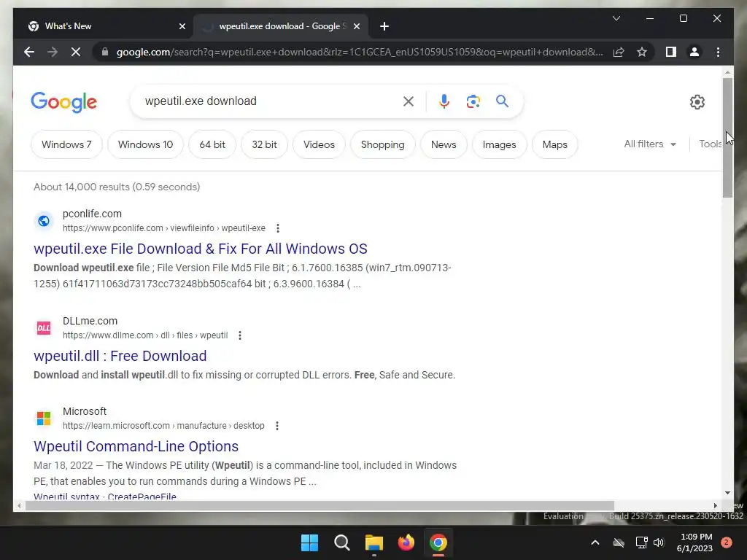Switch to Videos results

[x=319, y=144]
